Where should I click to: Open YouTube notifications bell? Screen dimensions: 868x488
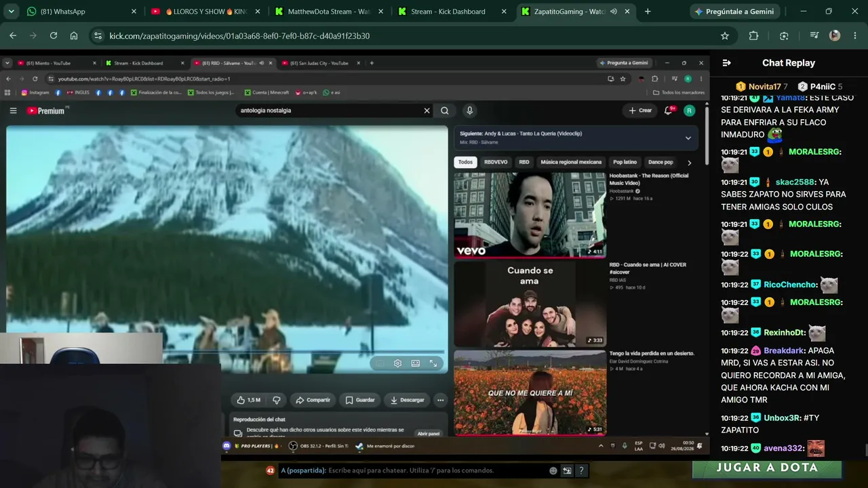pyautogui.click(x=669, y=110)
